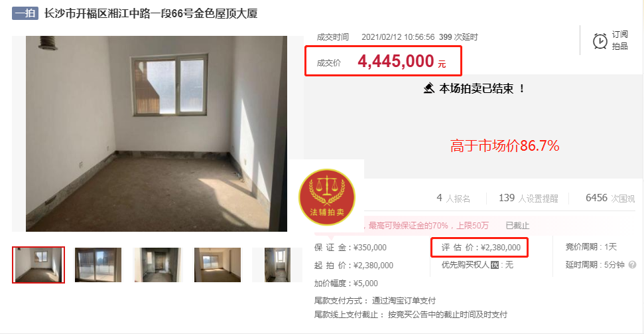Click the 优 priority buyer badge icon
644x334 pixels.
[494, 265]
